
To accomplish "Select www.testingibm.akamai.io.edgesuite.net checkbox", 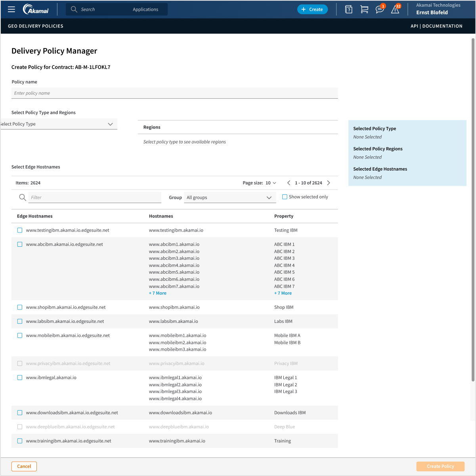I will pyautogui.click(x=20, y=230).
